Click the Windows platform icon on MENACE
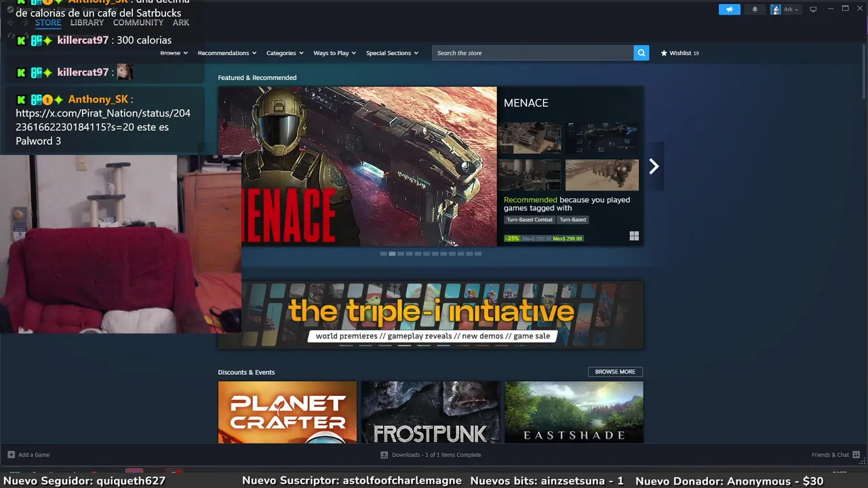The height and width of the screenshot is (488, 868). pos(634,236)
